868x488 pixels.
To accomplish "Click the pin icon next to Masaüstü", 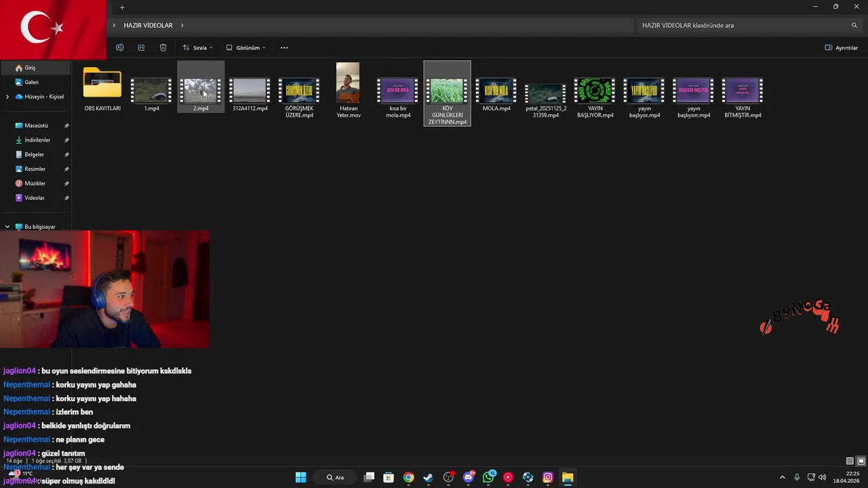I will coord(66,126).
